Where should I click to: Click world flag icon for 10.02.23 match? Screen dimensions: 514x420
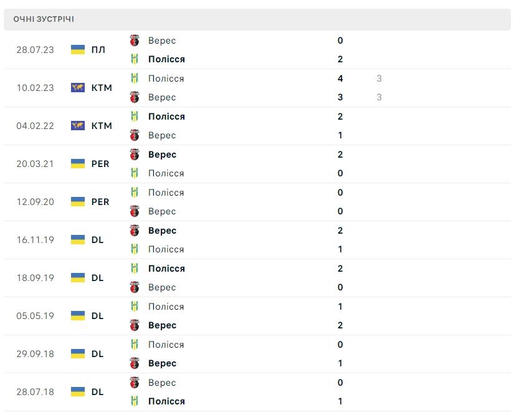[x=78, y=88]
